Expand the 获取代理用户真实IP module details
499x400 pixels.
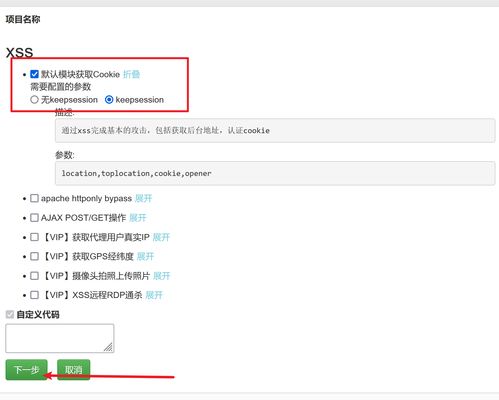(161, 237)
